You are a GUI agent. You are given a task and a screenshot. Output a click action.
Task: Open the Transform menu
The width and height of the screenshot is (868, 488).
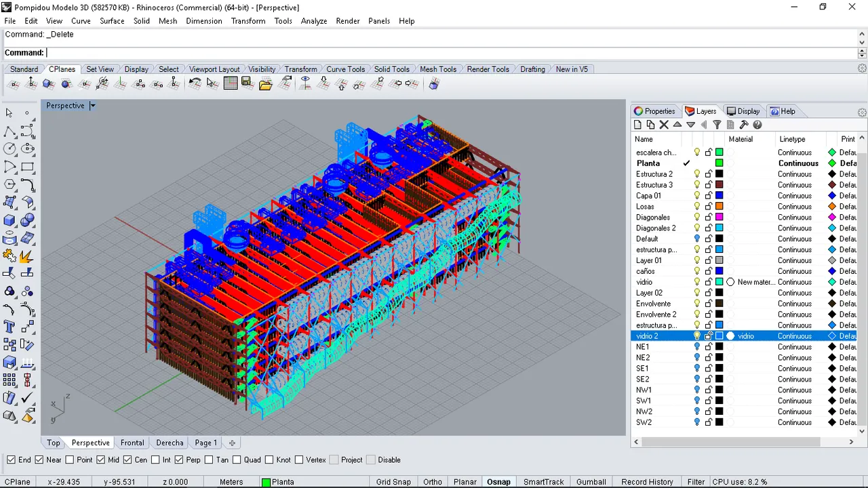(x=248, y=21)
